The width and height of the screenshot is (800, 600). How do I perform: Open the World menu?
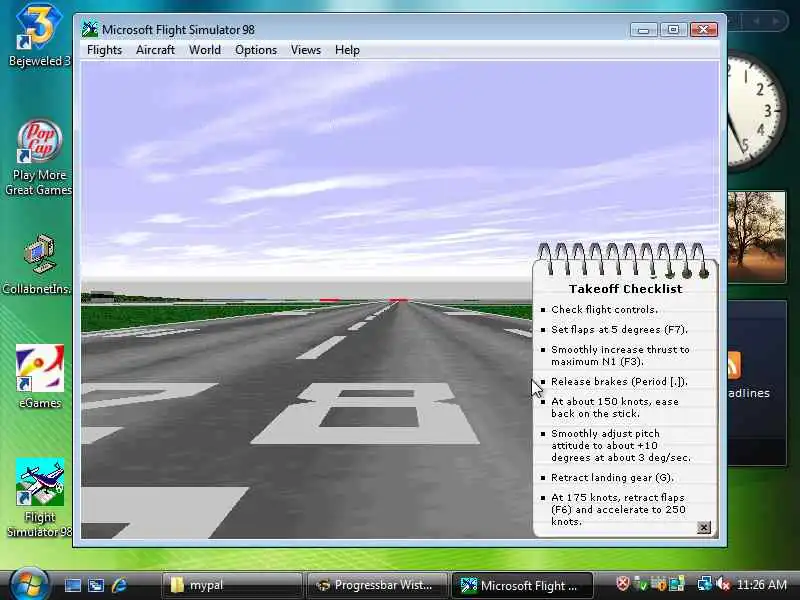tap(205, 50)
